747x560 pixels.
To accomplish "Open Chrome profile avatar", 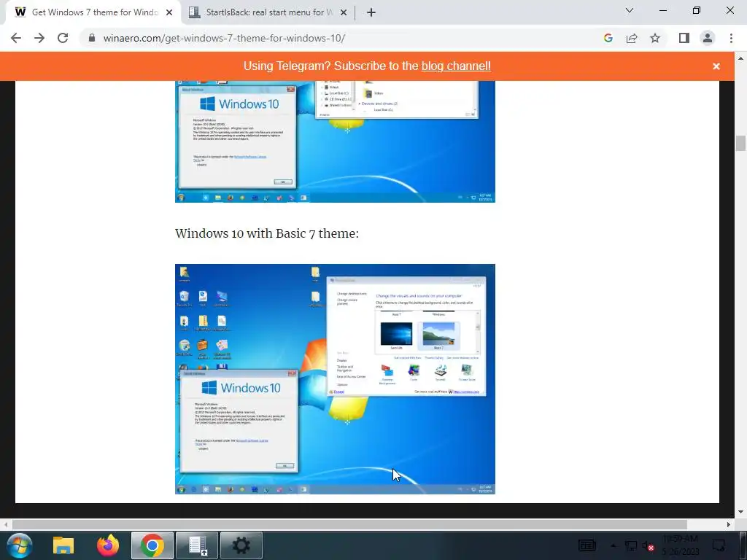I will pos(708,38).
